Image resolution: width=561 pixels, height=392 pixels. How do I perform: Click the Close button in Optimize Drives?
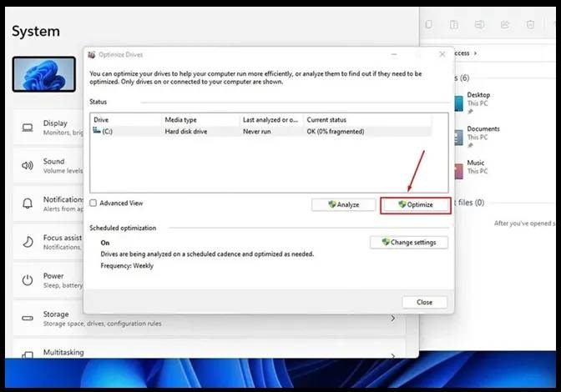(x=424, y=302)
